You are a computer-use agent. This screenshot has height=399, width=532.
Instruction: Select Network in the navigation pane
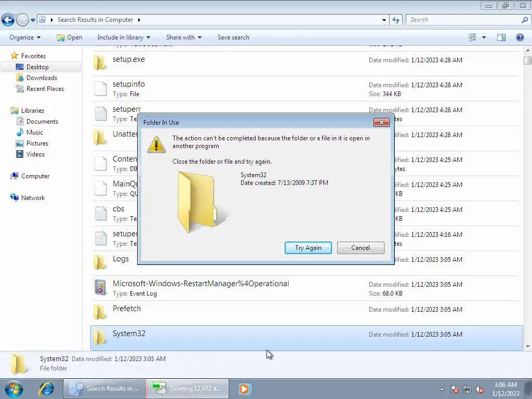tap(33, 198)
